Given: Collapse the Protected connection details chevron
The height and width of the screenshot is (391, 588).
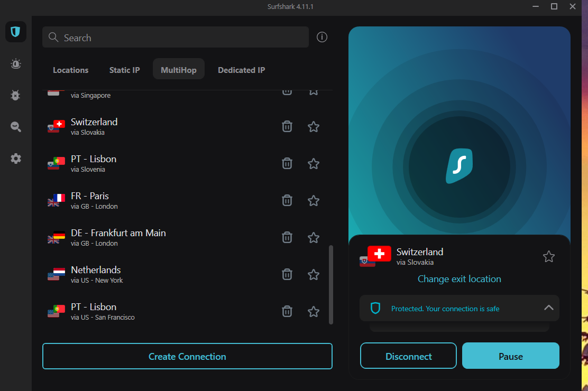Looking at the screenshot, I should [549, 308].
